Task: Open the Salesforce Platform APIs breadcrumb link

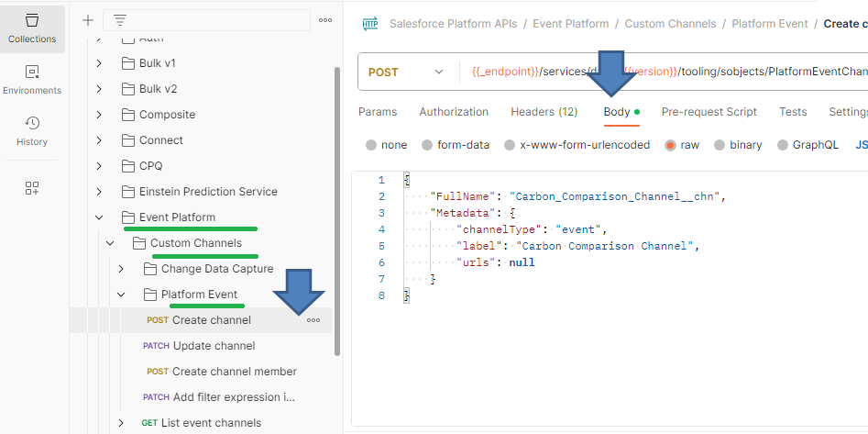Action: click(454, 24)
